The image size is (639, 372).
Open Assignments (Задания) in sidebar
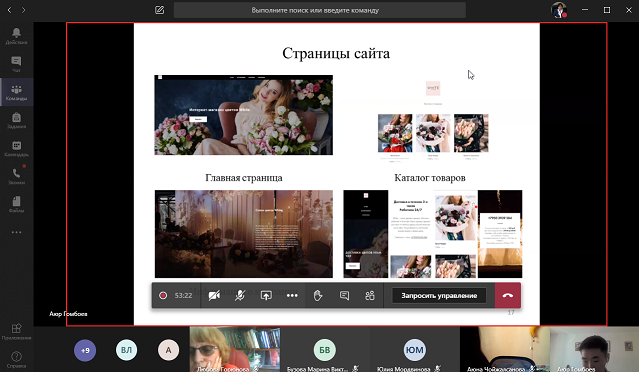tap(16, 120)
